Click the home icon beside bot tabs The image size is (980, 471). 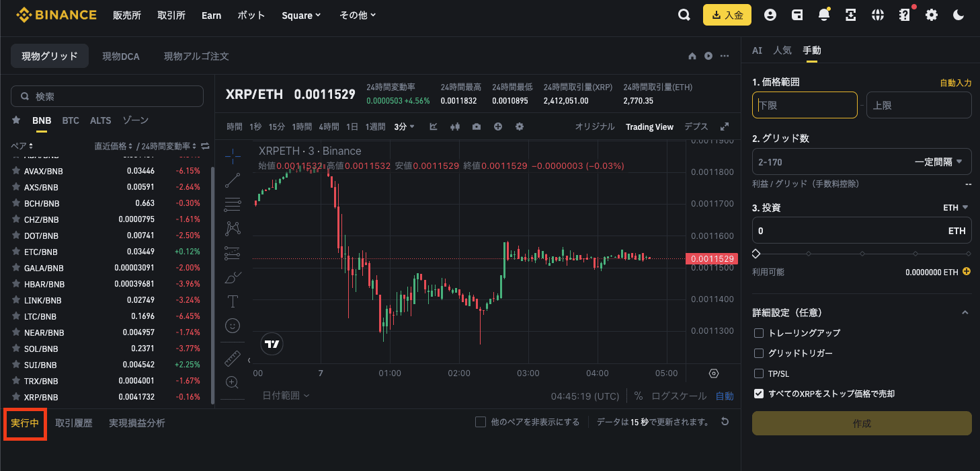tap(692, 57)
